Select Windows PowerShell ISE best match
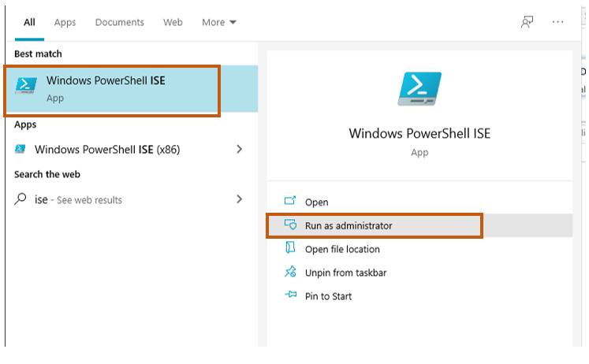589x364 pixels. coord(132,89)
